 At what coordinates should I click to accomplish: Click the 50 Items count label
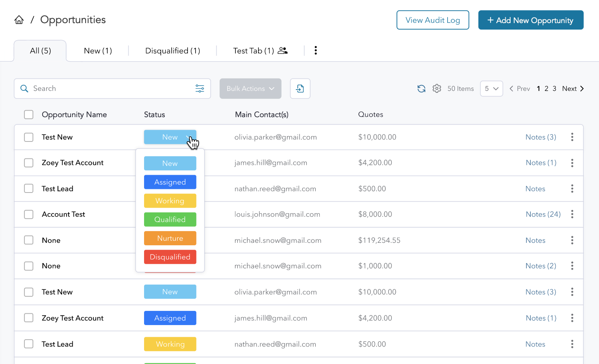[461, 88]
